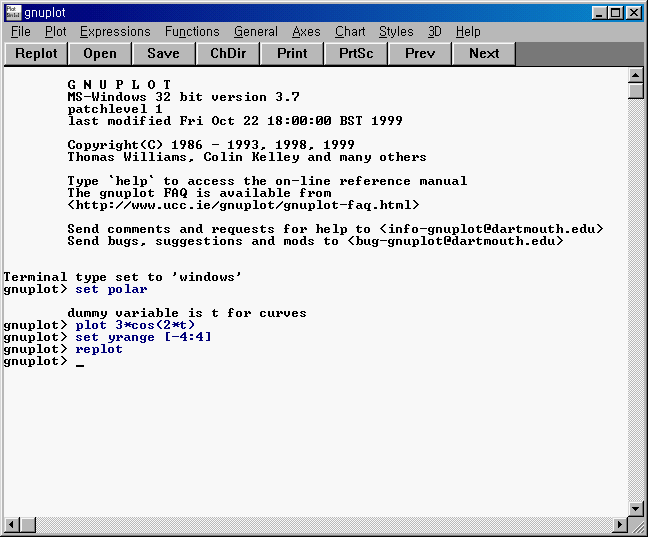Click the "Type 'help' to access" line

coord(267,181)
